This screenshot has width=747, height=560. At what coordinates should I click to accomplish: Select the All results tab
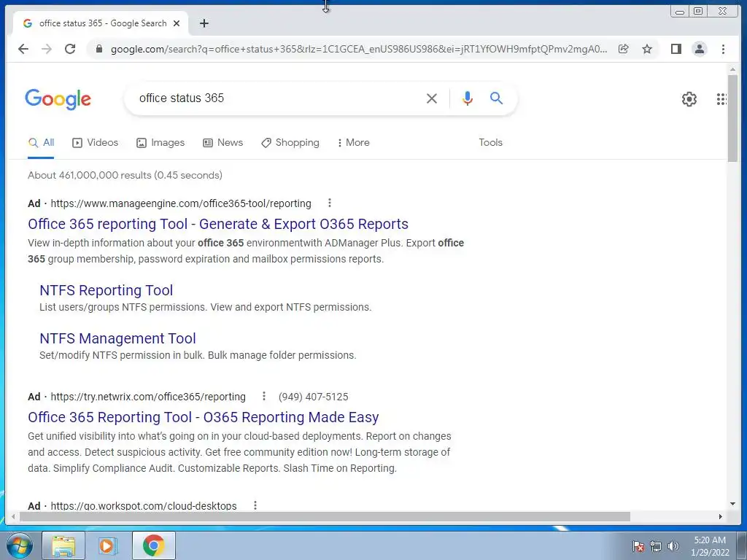(41, 142)
